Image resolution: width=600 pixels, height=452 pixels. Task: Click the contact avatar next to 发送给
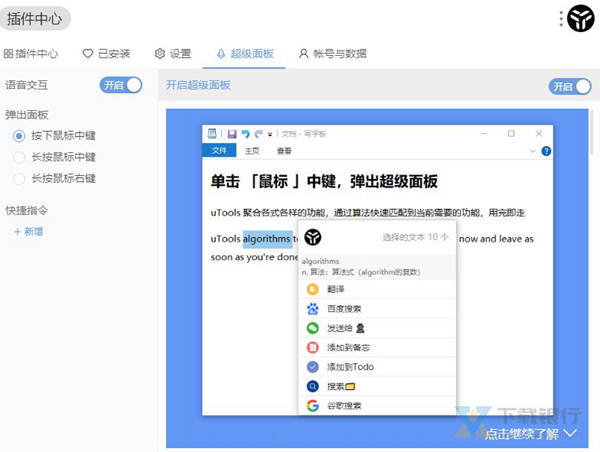click(360, 328)
